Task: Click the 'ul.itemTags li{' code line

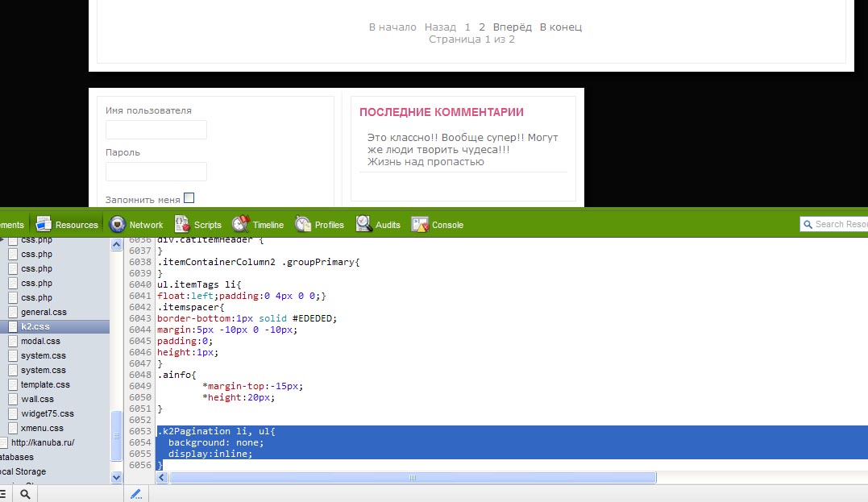Action: point(199,284)
